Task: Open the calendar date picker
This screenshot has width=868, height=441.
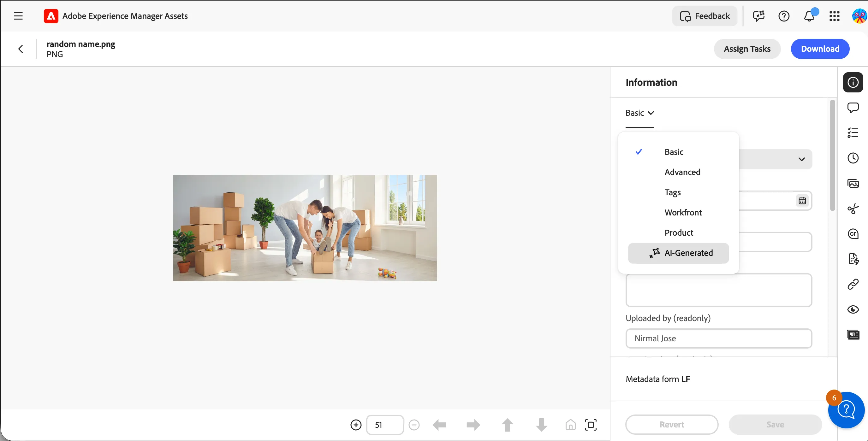Action: [802, 201]
